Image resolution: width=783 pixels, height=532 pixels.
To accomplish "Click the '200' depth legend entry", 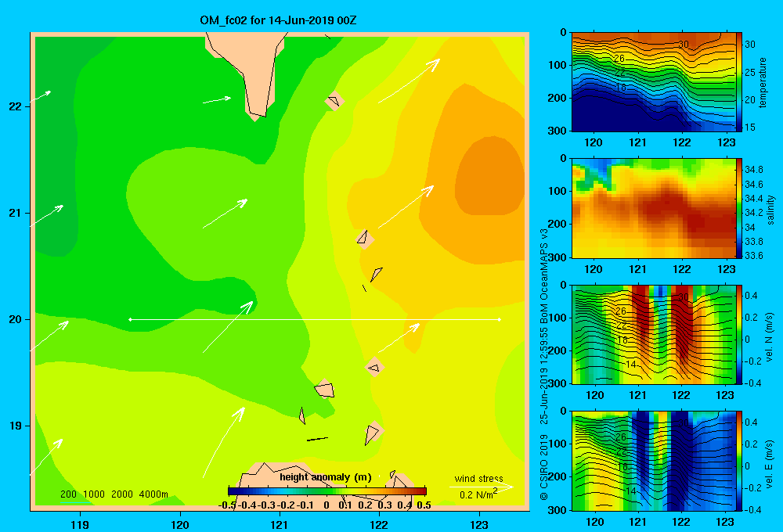I will tap(68, 494).
